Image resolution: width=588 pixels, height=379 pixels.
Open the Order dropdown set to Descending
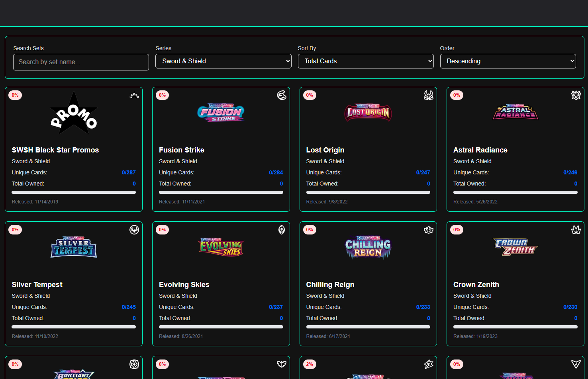pyautogui.click(x=508, y=61)
